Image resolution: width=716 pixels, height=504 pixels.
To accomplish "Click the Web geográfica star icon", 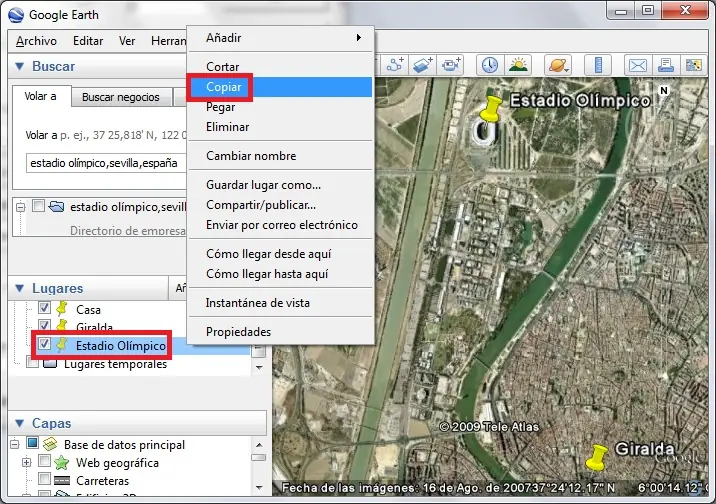I will (x=62, y=462).
